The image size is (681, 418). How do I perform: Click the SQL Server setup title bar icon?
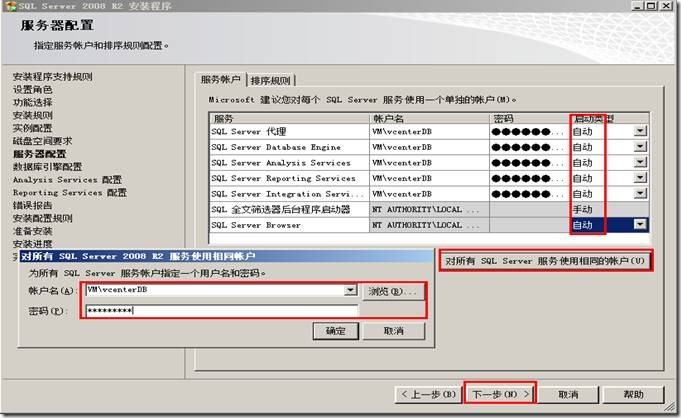[x=9, y=6]
